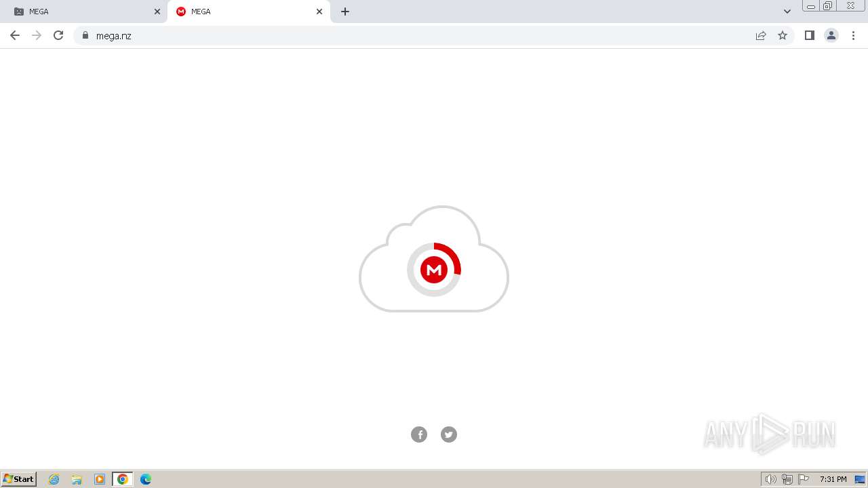Restore down the Chrome window
This screenshot has width=868, height=488.
point(828,6)
